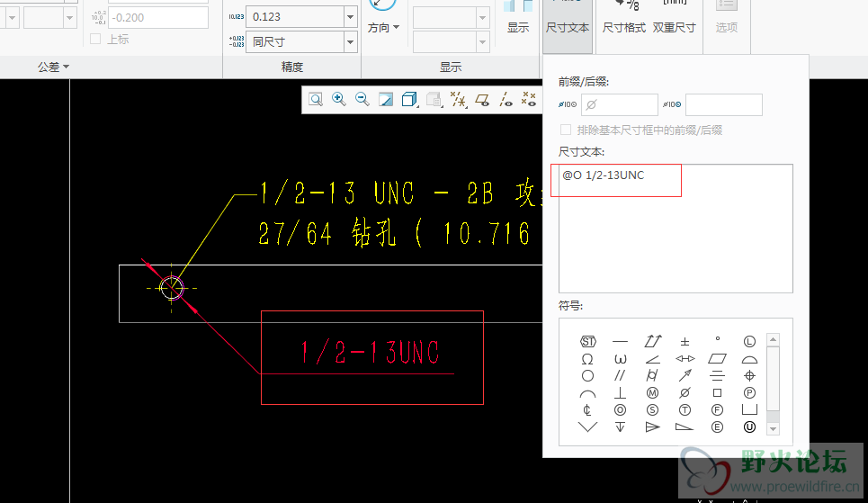868x503 pixels.
Task: Insert the flatness parallelogram symbol
Action: pyautogui.click(x=718, y=359)
